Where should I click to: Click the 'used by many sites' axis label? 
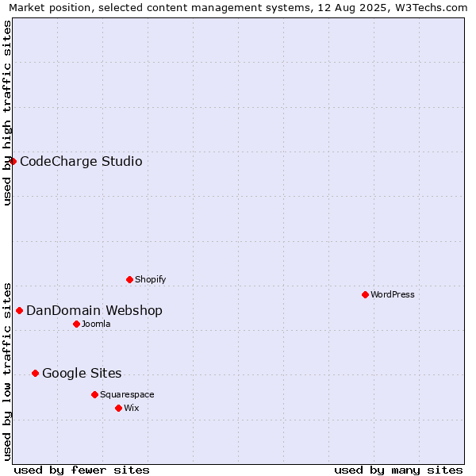click(x=398, y=470)
